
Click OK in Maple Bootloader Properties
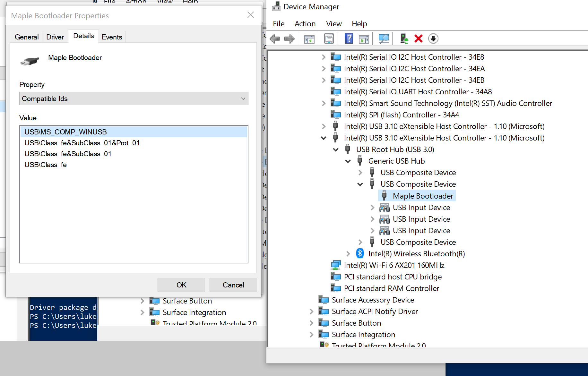[181, 285]
